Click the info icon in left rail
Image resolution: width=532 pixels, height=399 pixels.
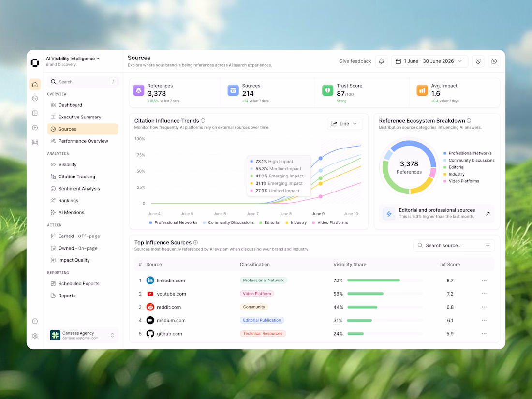pos(35,321)
